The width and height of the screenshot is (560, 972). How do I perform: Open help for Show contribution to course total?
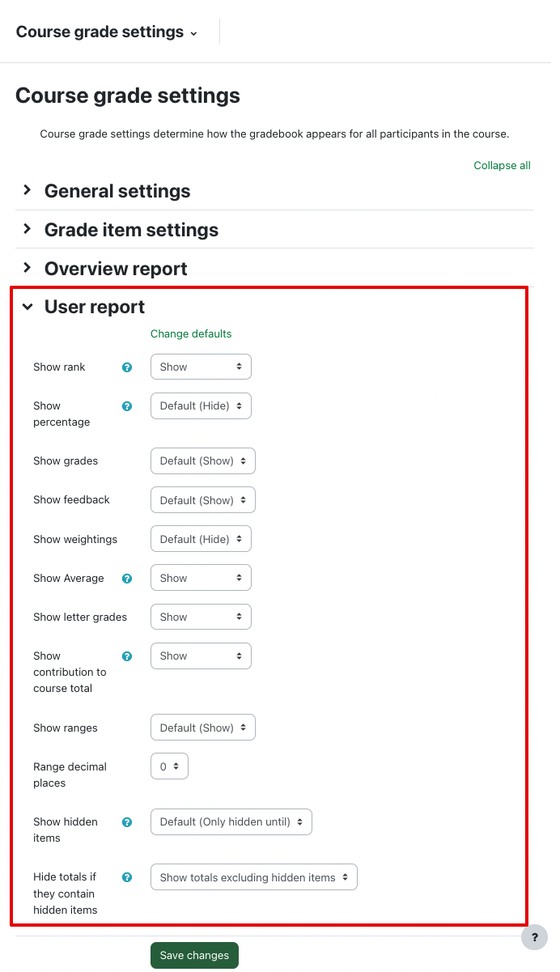coord(127,656)
